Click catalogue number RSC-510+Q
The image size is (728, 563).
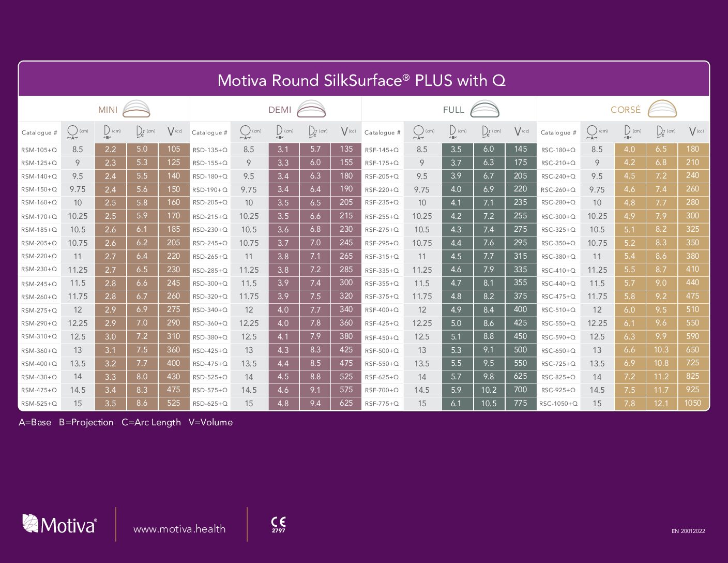(x=558, y=310)
